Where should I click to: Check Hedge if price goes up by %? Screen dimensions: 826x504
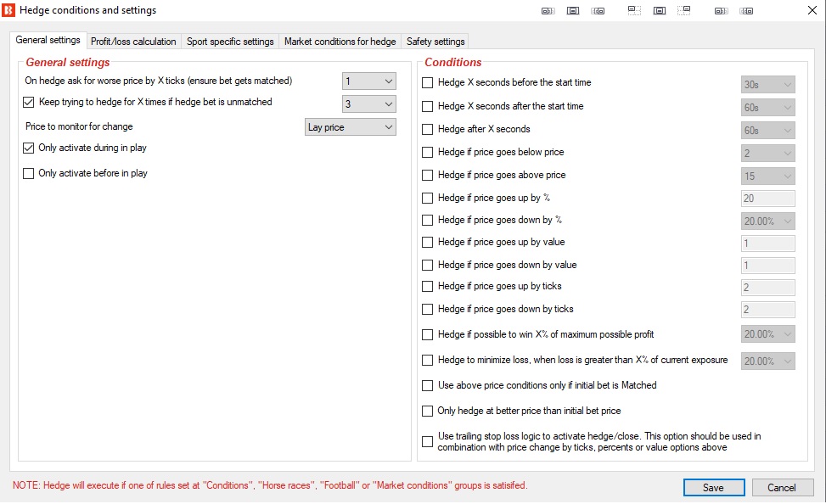[428, 198]
